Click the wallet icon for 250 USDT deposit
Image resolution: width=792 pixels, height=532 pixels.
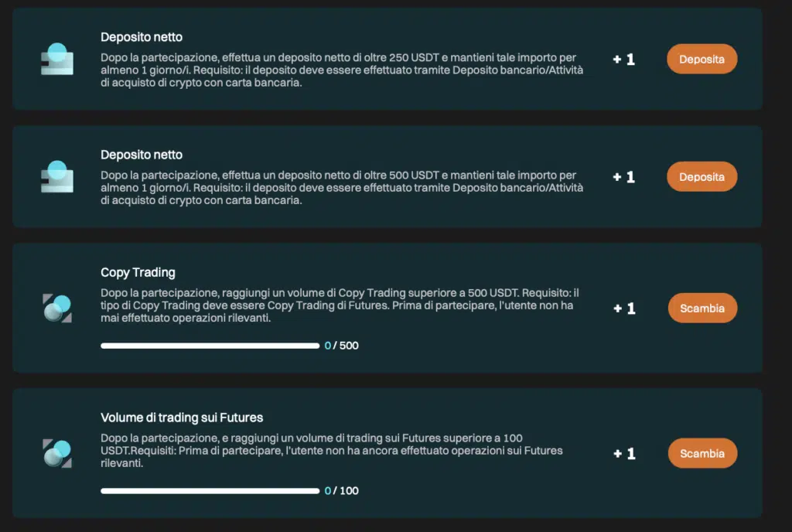click(57, 59)
